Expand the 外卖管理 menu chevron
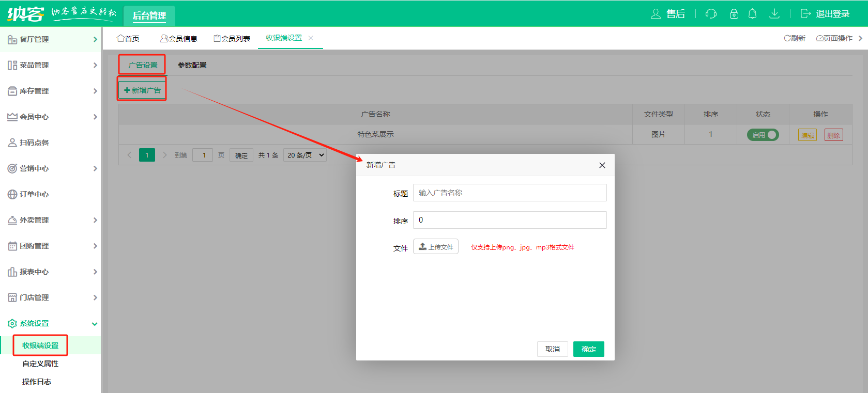This screenshot has width=868, height=393. pyautogui.click(x=95, y=220)
